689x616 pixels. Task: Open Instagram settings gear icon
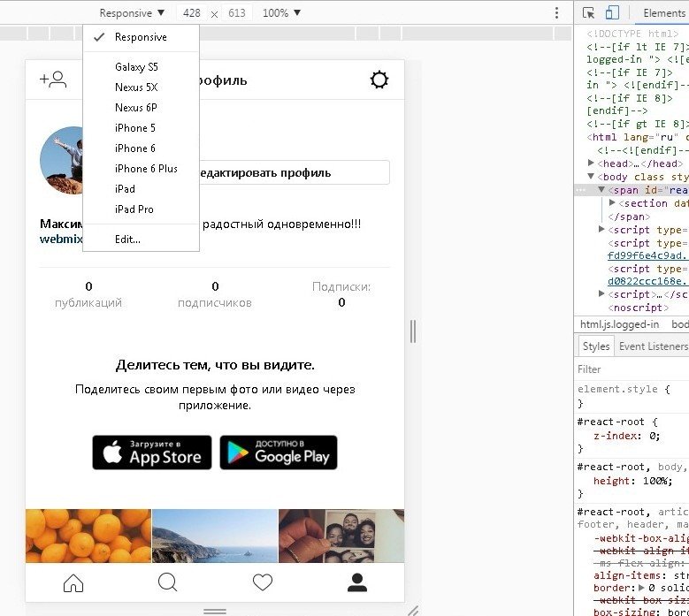[379, 80]
